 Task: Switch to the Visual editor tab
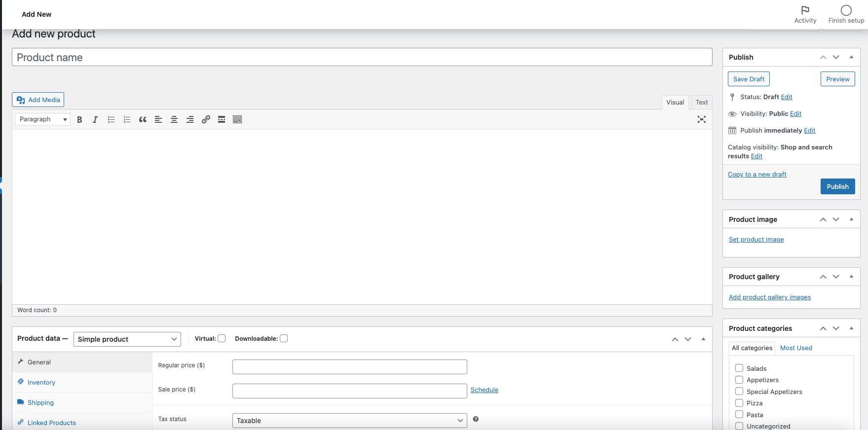click(x=675, y=102)
